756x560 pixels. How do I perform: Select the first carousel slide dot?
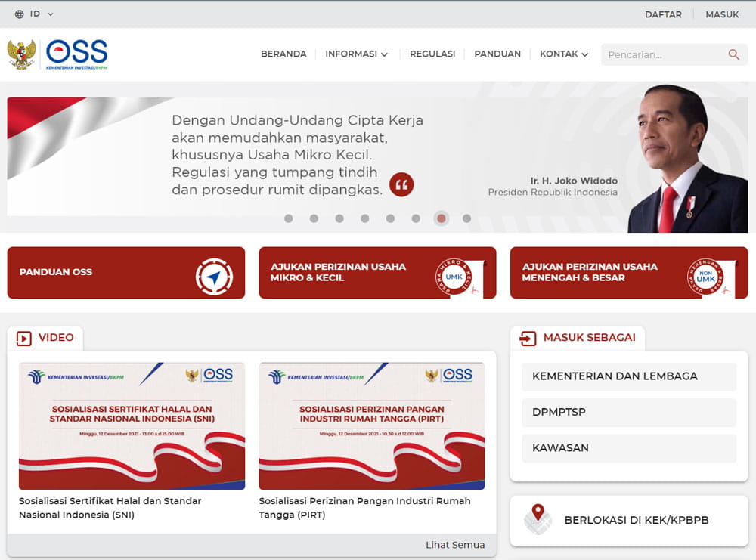(x=288, y=218)
